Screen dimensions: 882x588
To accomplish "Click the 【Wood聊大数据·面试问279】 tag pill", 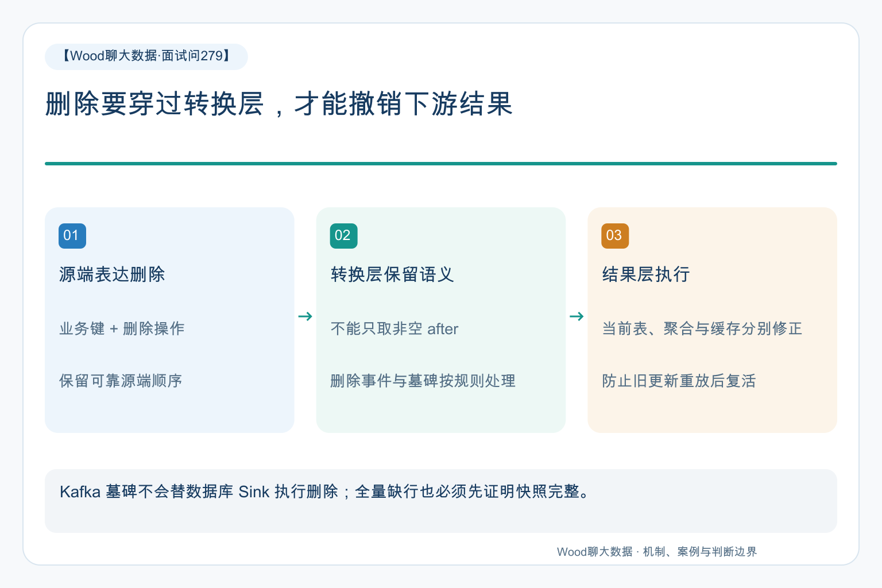I will tap(146, 56).
